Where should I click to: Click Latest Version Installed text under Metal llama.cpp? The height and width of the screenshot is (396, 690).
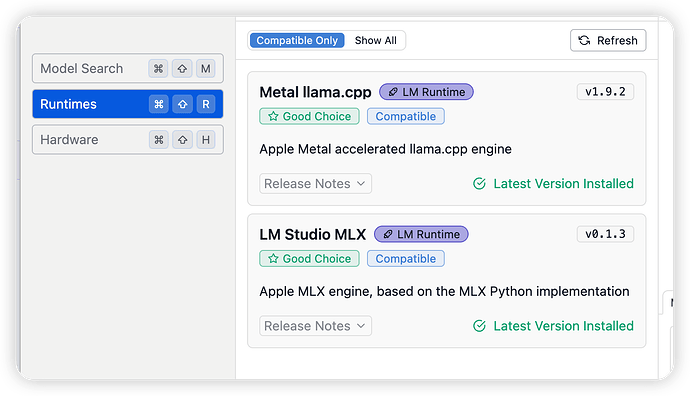click(x=564, y=183)
